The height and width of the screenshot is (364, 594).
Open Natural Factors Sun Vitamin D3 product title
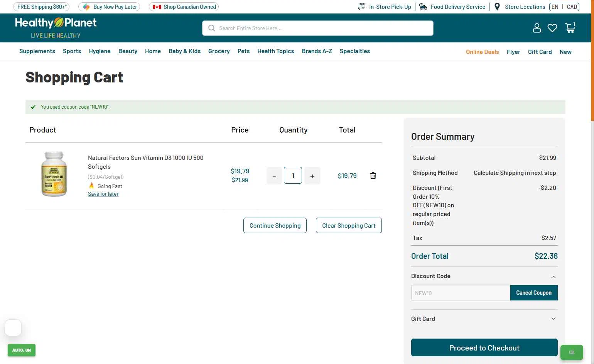145,162
